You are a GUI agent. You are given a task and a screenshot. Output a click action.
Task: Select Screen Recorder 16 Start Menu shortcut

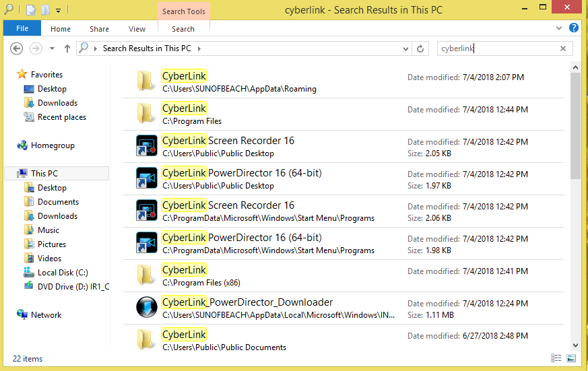(343, 211)
